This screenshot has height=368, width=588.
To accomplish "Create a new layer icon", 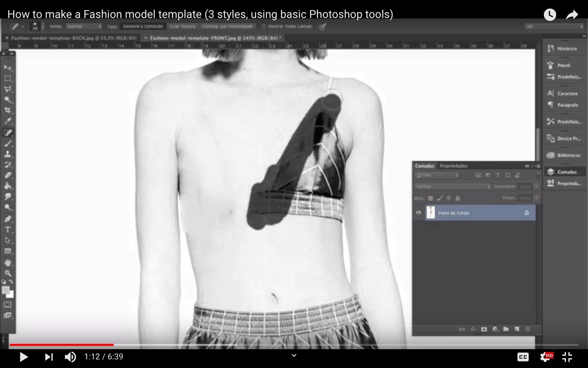I will (517, 329).
